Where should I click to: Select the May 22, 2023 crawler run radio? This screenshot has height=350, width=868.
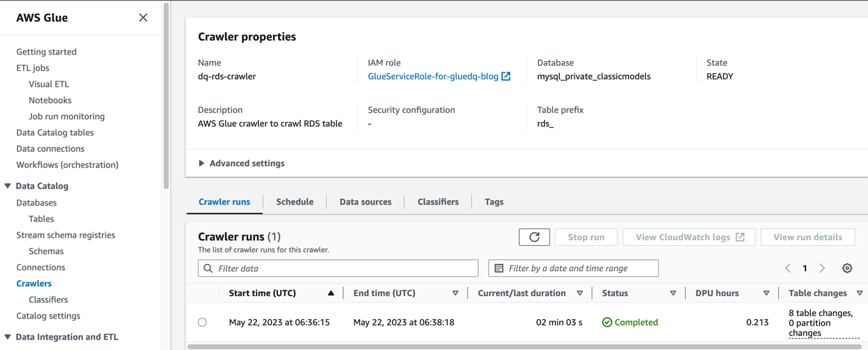(x=203, y=322)
